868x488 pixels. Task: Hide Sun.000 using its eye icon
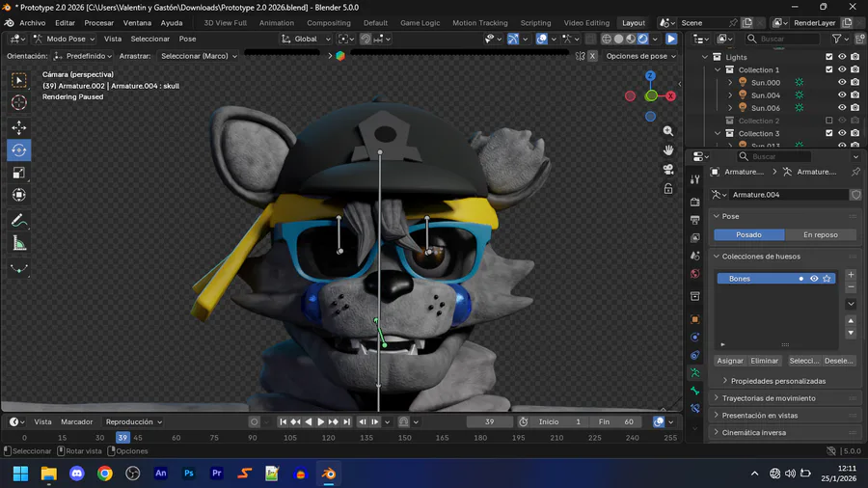842,83
